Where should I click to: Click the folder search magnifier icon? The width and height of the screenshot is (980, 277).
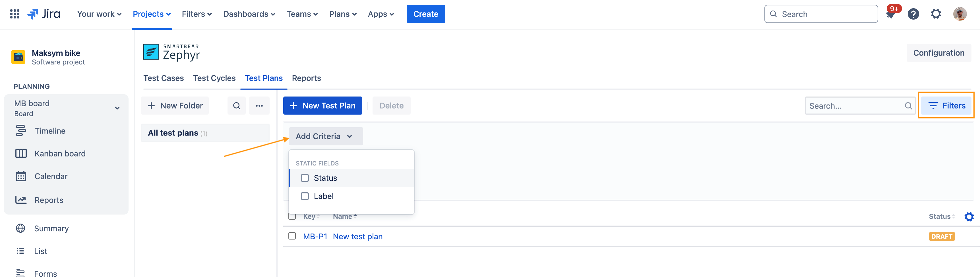tap(237, 106)
